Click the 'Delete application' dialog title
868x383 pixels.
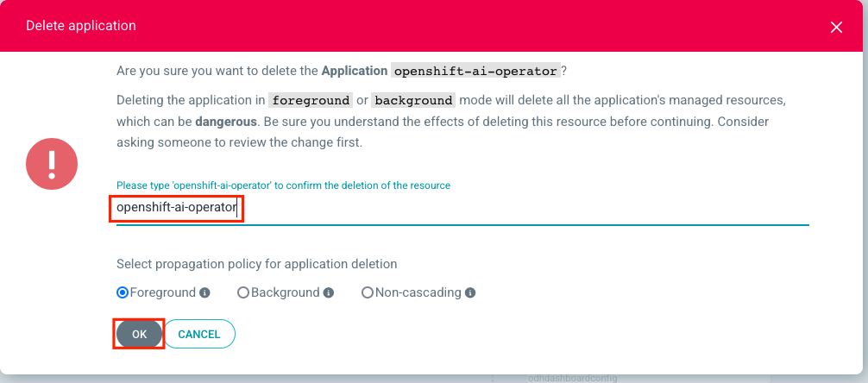tap(81, 26)
